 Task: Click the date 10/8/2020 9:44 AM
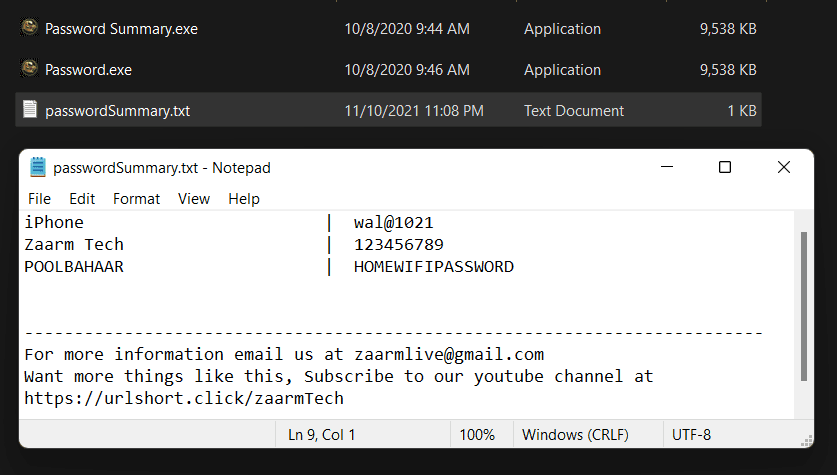(407, 29)
